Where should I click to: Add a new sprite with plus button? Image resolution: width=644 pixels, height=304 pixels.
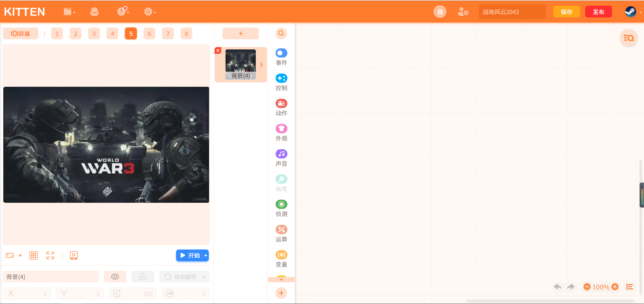[x=241, y=34]
